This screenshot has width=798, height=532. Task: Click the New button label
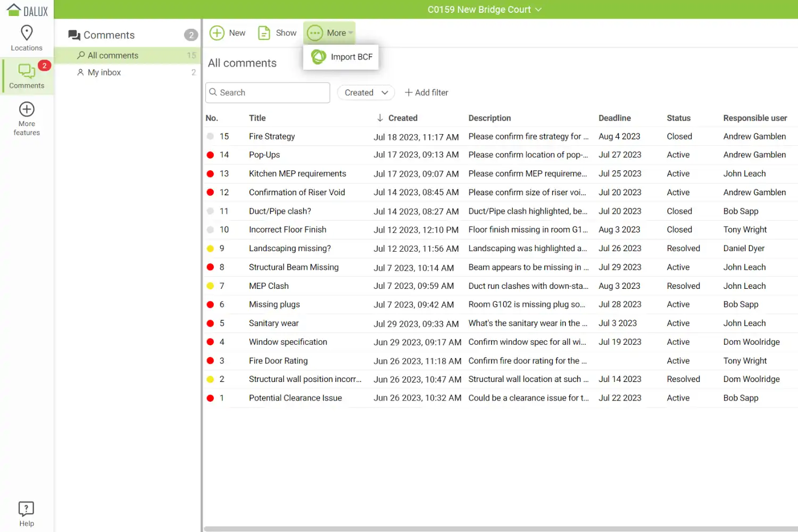[x=237, y=33]
